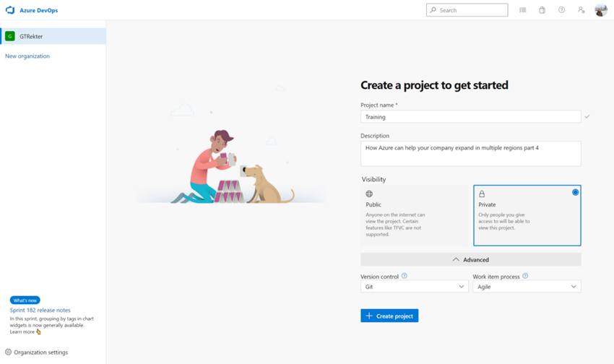This screenshot has width=614, height=364.
Task: Click the green G organization badge
Action: click(x=10, y=36)
